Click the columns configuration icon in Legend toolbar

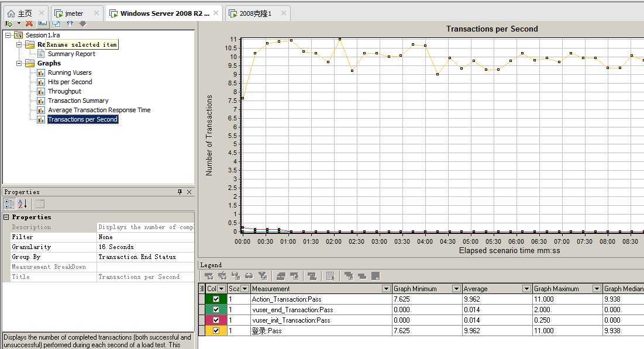[x=330, y=276]
